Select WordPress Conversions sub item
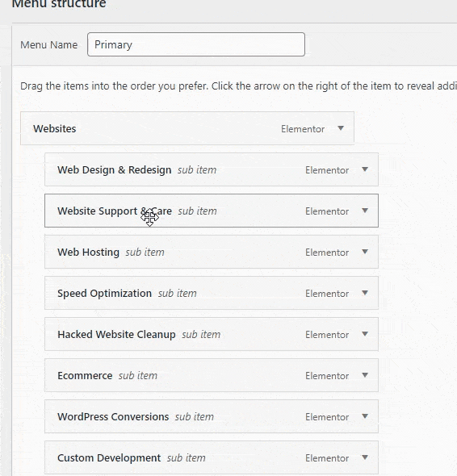 click(212, 416)
